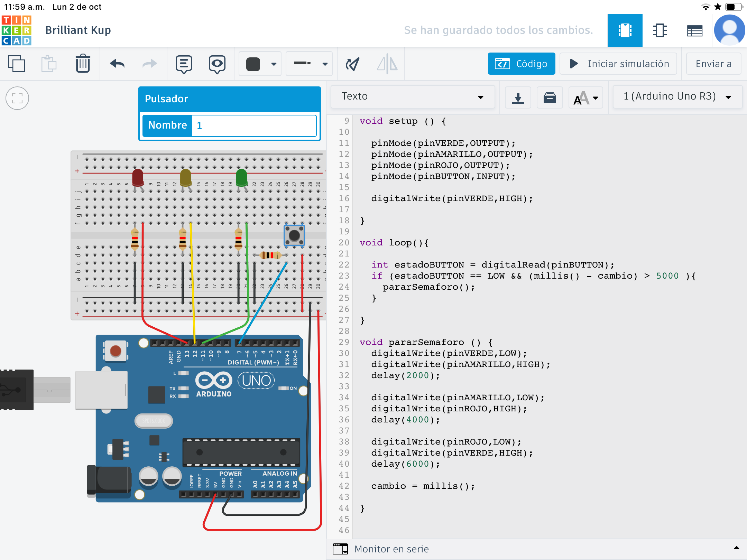
Task: Download the code with arrow icon
Action: (x=518, y=97)
